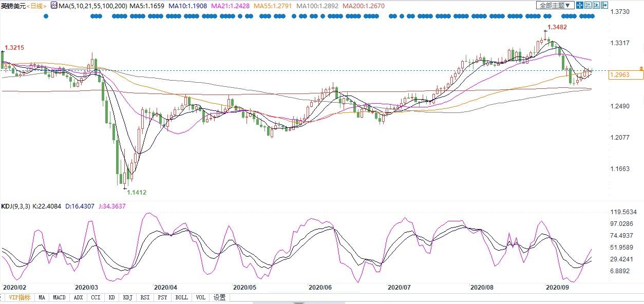644x304 pixels.
Task: Click the 2020/09 date axis label
Action: [x=557, y=288]
